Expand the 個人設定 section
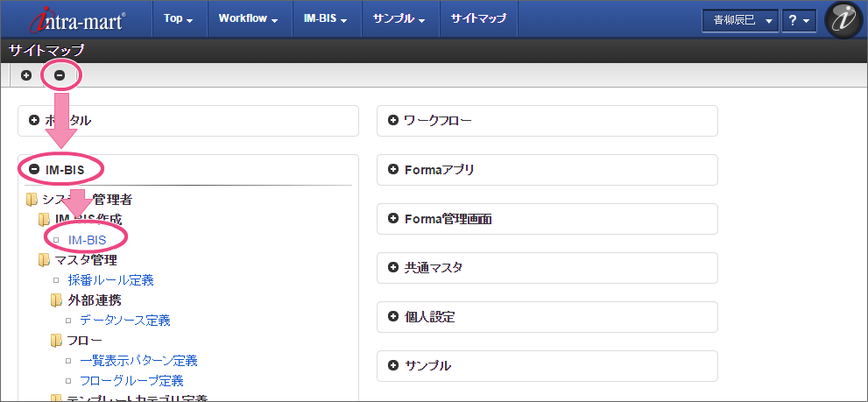 click(392, 317)
